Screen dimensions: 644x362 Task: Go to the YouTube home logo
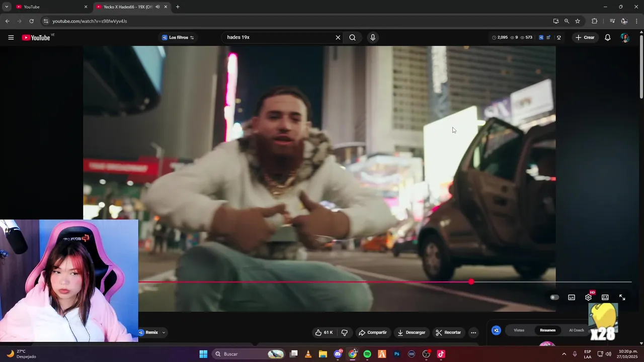tap(36, 38)
